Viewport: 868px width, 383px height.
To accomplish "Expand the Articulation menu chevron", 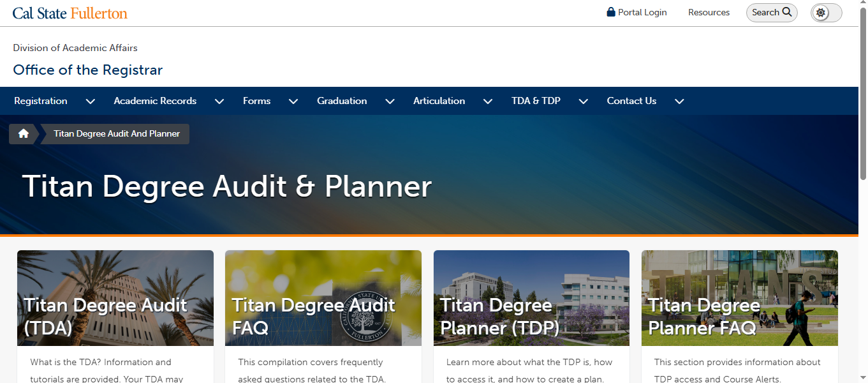I will 488,101.
